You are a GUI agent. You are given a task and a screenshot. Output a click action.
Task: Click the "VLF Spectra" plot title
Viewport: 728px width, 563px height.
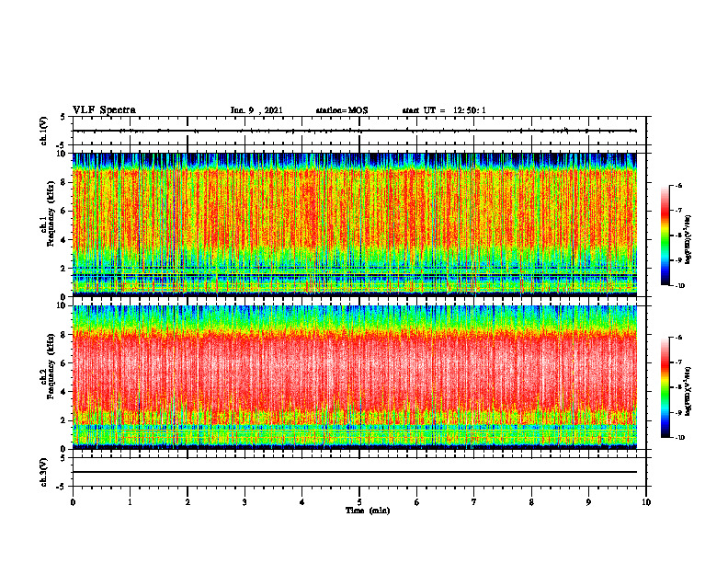click(104, 110)
